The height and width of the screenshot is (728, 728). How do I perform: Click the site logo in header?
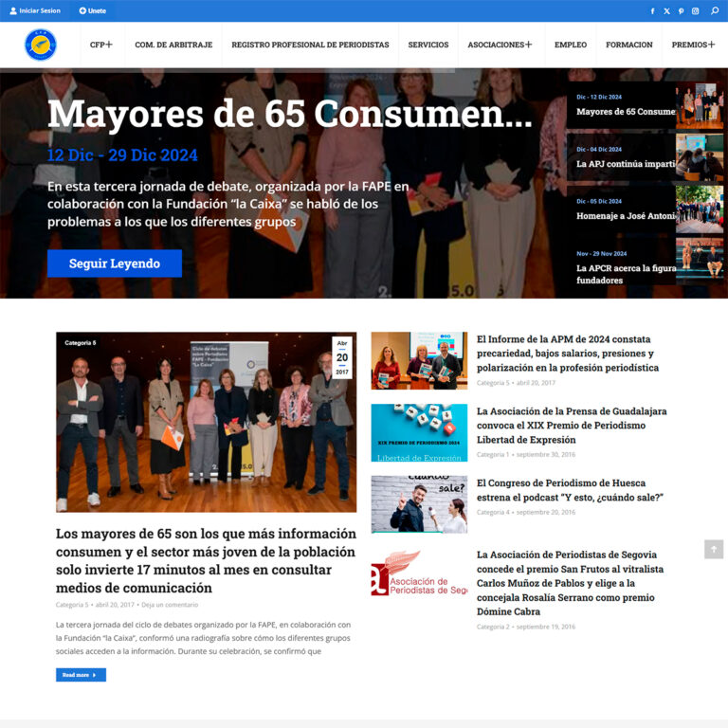pyautogui.click(x=40, y=45)
